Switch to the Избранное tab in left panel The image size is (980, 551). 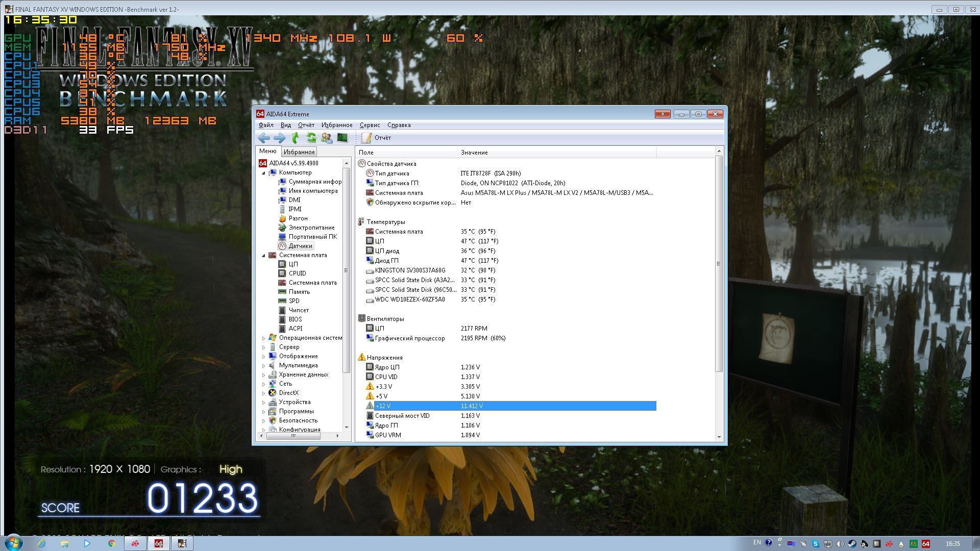pyautogui.click(x=299, y=152)
